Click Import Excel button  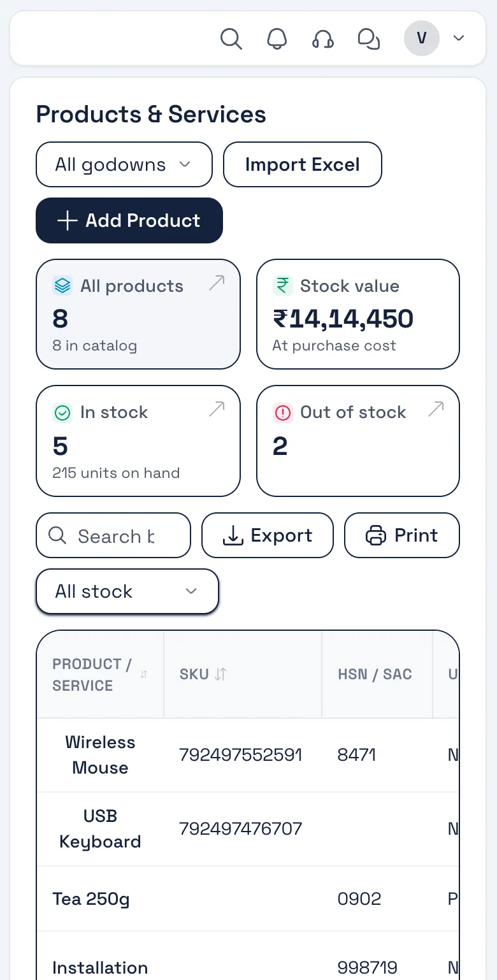tap(302, 164)
